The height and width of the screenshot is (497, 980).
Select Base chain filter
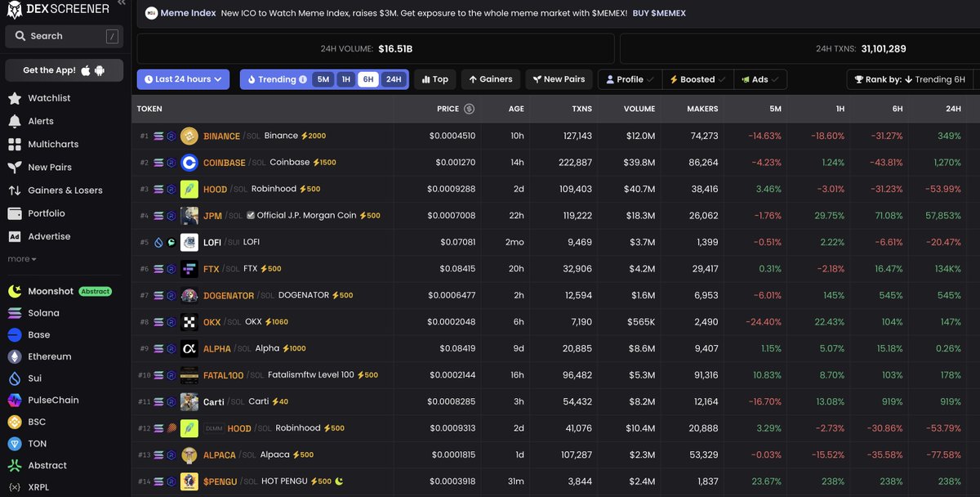tap(38, 335)
